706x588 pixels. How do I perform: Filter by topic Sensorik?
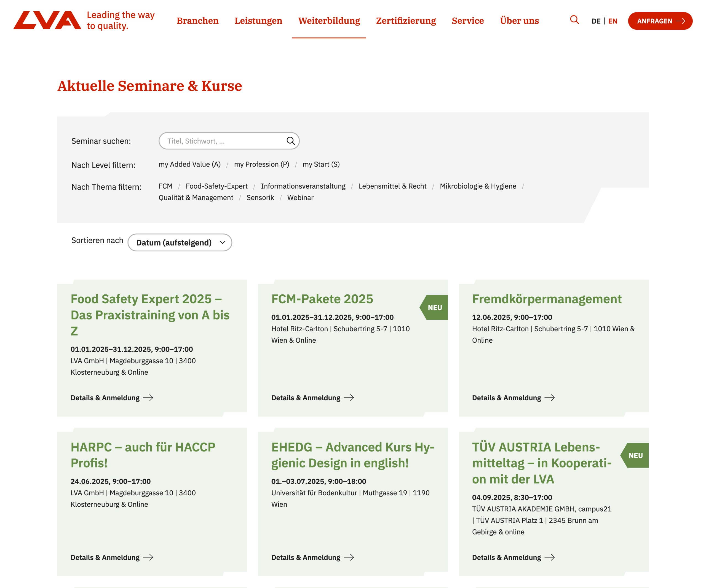point(260,198)
